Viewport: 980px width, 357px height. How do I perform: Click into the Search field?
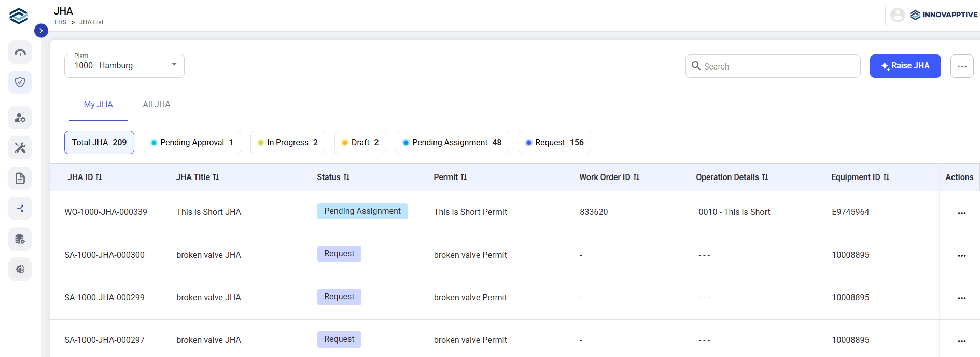tap(773, 66)
